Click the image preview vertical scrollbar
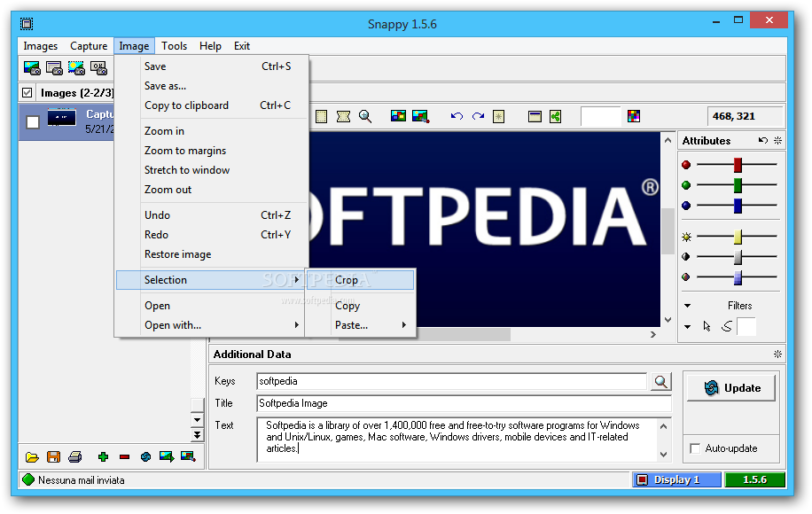 pyautogui.click(x=668, y=230)
